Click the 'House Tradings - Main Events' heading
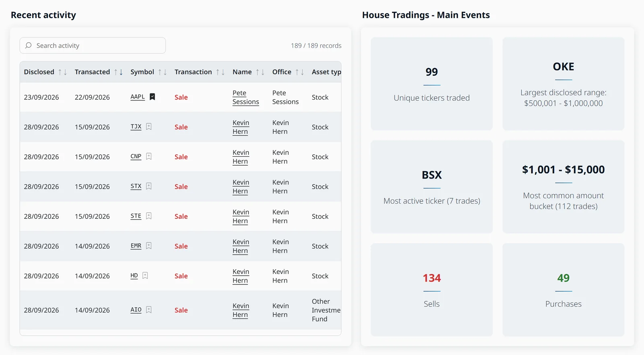Screen dimensions: 644x355 pos(426,15)
